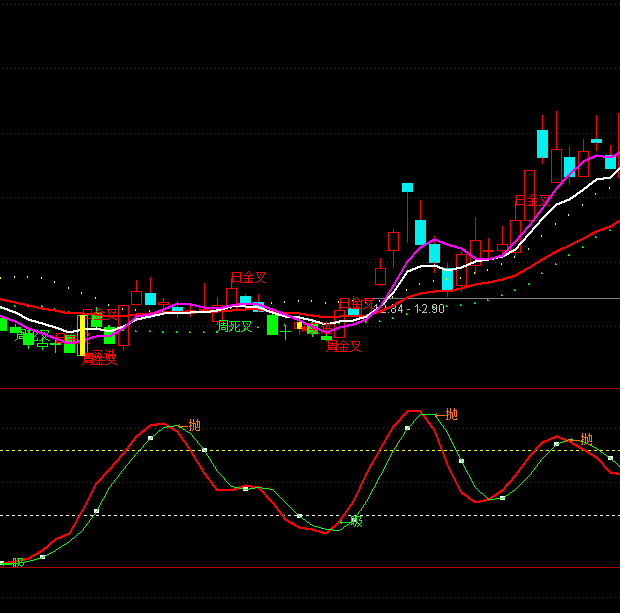Click the first 抛 sell marker
This screenshot has height=613, width=620.
194,425
